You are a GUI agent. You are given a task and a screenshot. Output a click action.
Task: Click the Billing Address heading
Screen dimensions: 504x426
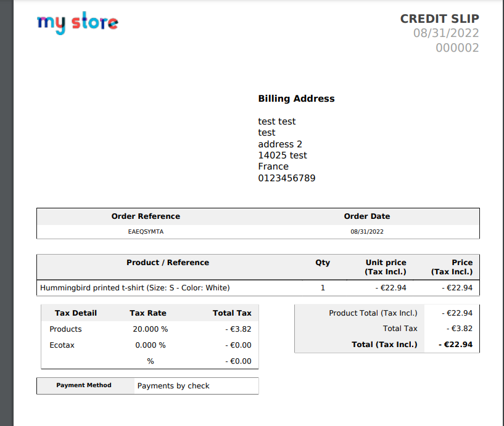click(296, 99)
